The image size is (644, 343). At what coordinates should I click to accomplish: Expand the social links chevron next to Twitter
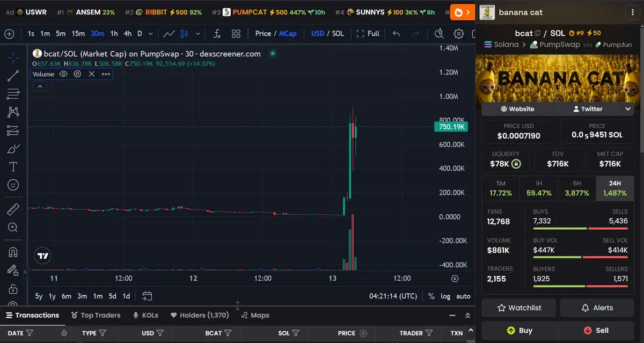click(628, 109)
